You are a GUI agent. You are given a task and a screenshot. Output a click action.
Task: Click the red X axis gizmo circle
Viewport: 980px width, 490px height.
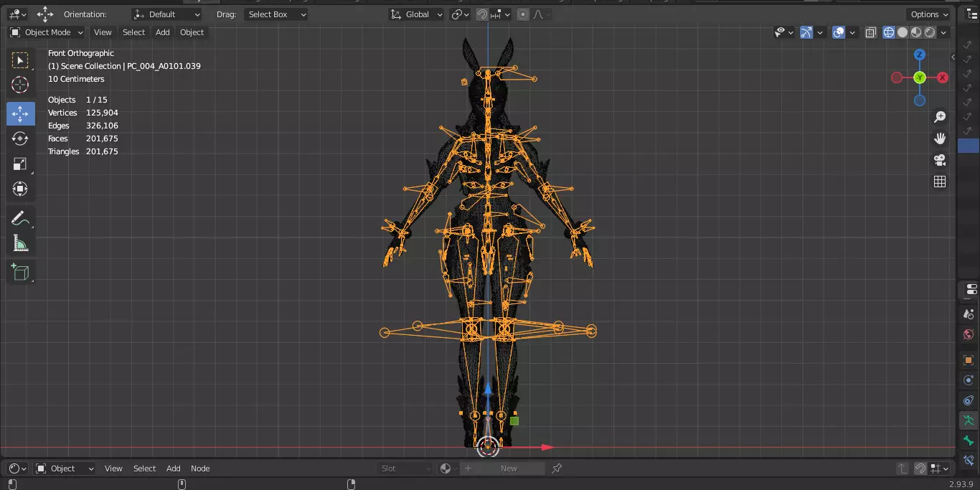pos(943,77)
